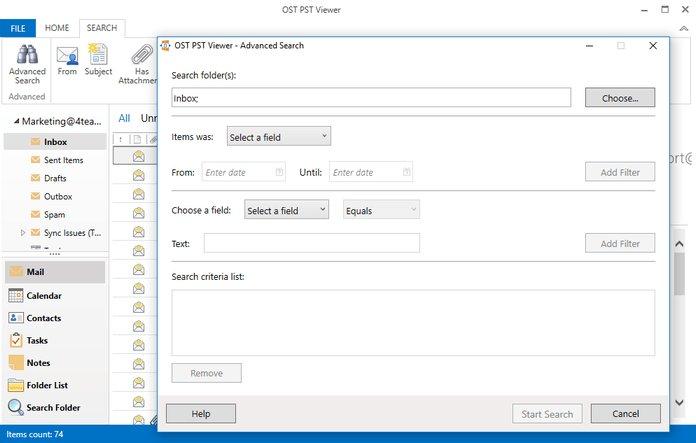
Task: Click Add Filter next to Text field
Action: 620,243
